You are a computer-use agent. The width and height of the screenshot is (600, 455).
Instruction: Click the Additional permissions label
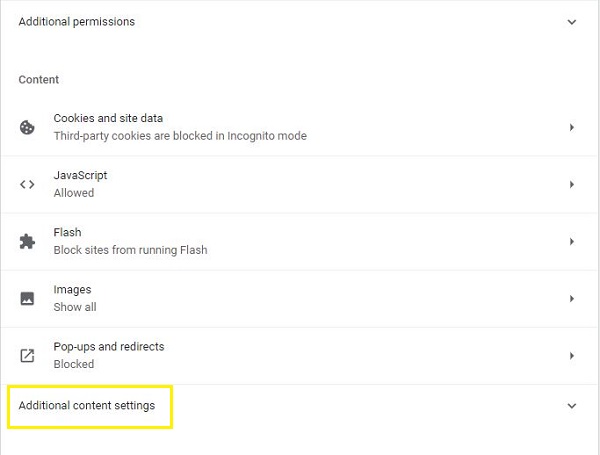click(76, 22)
